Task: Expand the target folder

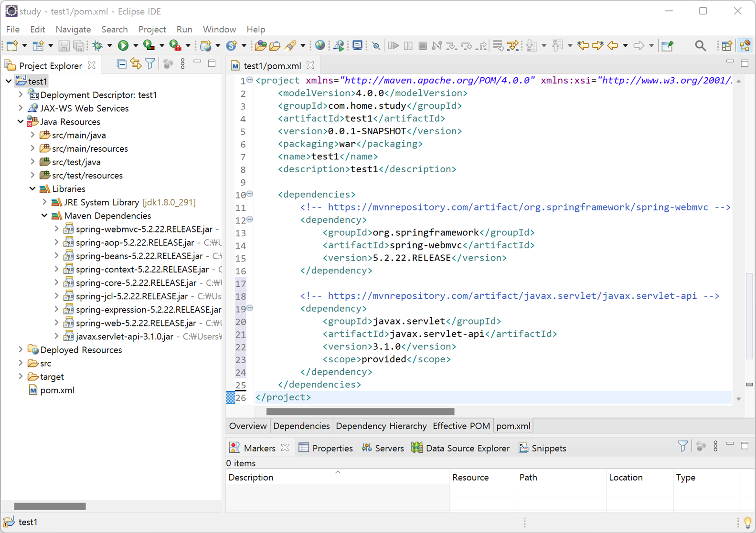Action: click(21, 376)
